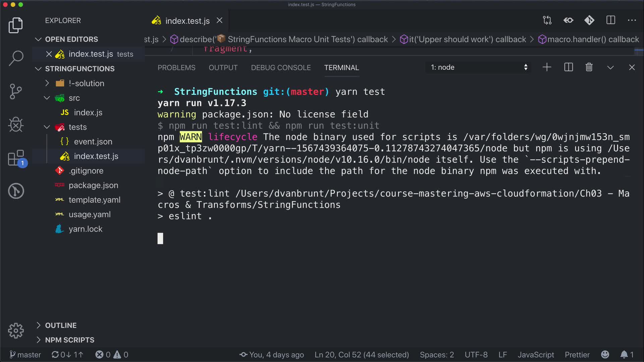The height and width of the screenshot is (362, 644).
Task: Open the Extensions view with badge
Action: point(16,158)
